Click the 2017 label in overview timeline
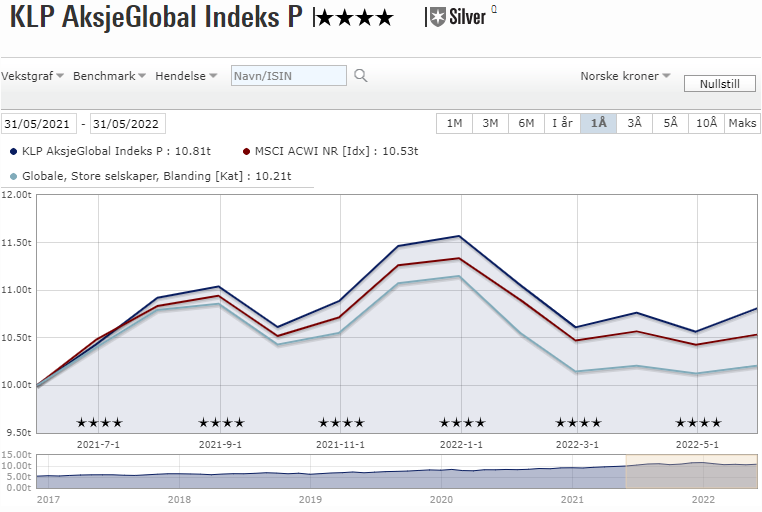Image resolution: width=762 pixels, height=512 pixels. [49, 499]
